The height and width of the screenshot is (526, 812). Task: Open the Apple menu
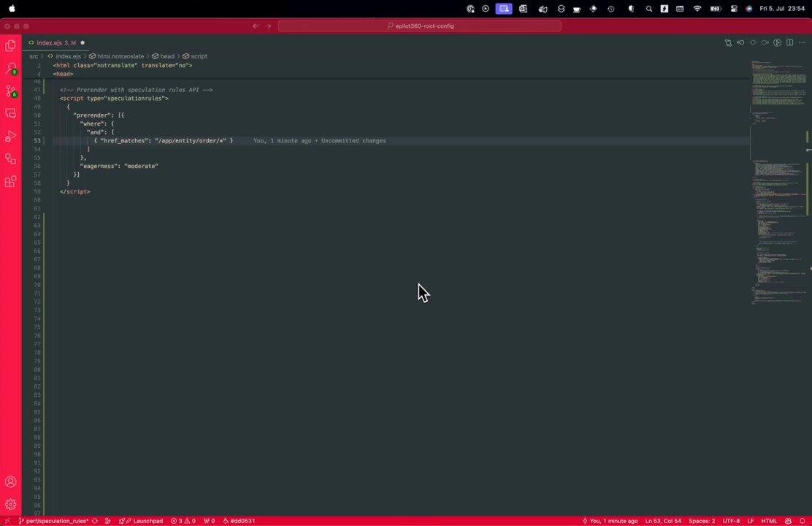click(x=12, y=8)
